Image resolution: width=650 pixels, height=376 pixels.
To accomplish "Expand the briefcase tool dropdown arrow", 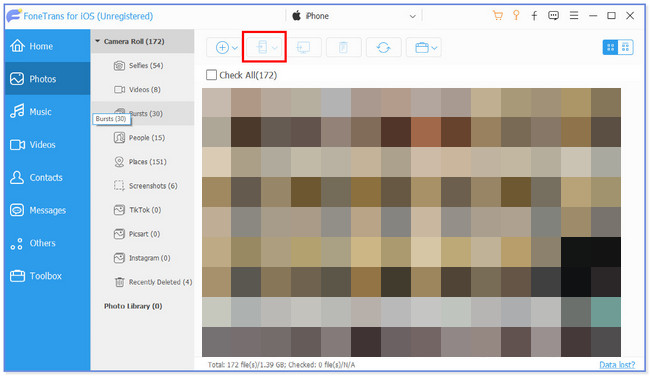I will pos(434,48).
